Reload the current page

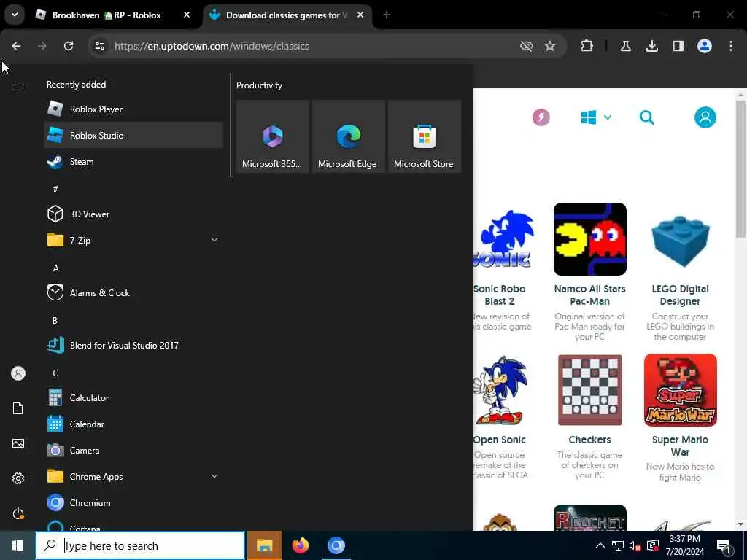[69, 46]
